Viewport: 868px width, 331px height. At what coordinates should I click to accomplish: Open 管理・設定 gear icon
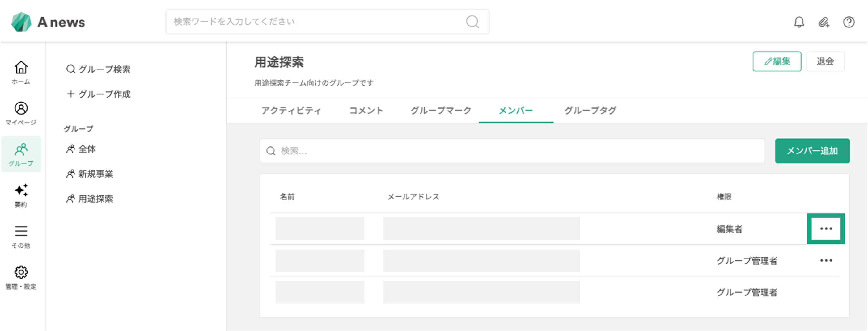pos(21,278)
